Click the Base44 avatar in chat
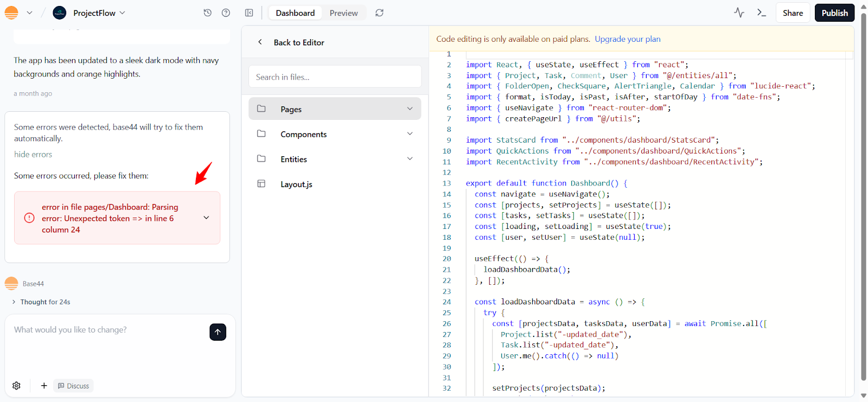Viewport: 868px width, 402px height. pyautogui.click(x=11, y=283)
